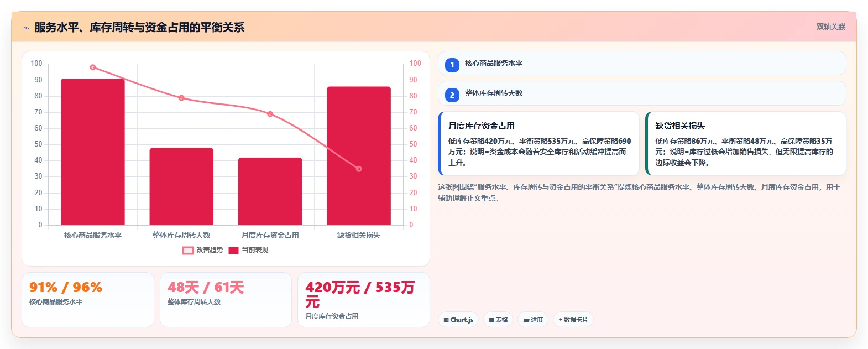
Task: Click caption 整体库存周转天数 under 48天 / 61天
Action: click(x=194, y=302)
